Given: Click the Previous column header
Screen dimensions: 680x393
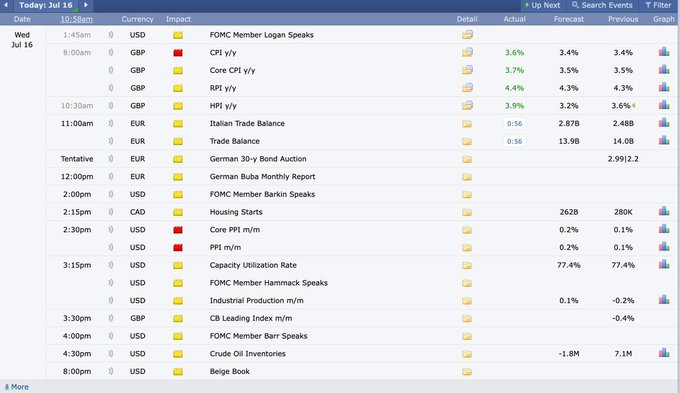Looking at the screenshot, I should click(623, 19).
